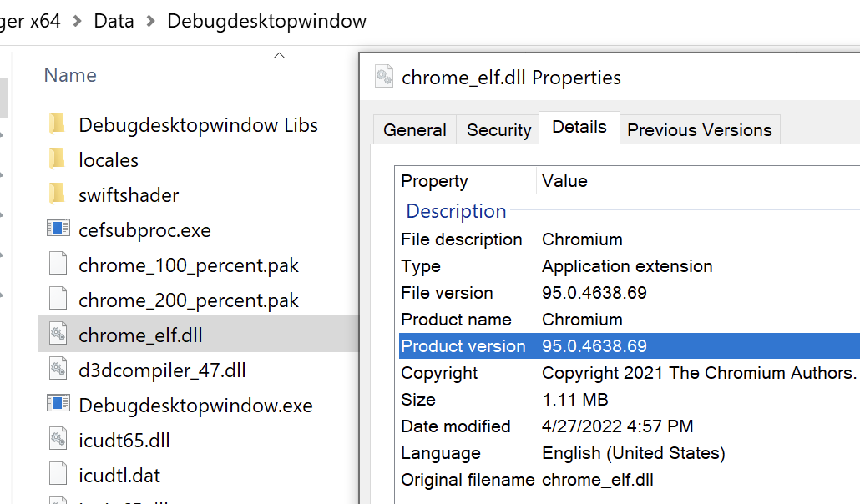Select the highlighted Product version row
The width and height of the screenshot is (860, 504).
click(629, 346)
